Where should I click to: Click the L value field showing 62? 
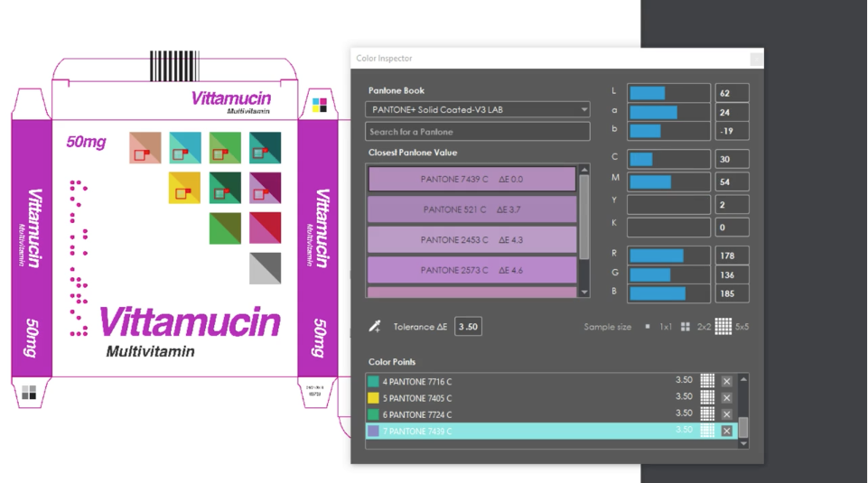pyautogui.click(x=732, y=93)
